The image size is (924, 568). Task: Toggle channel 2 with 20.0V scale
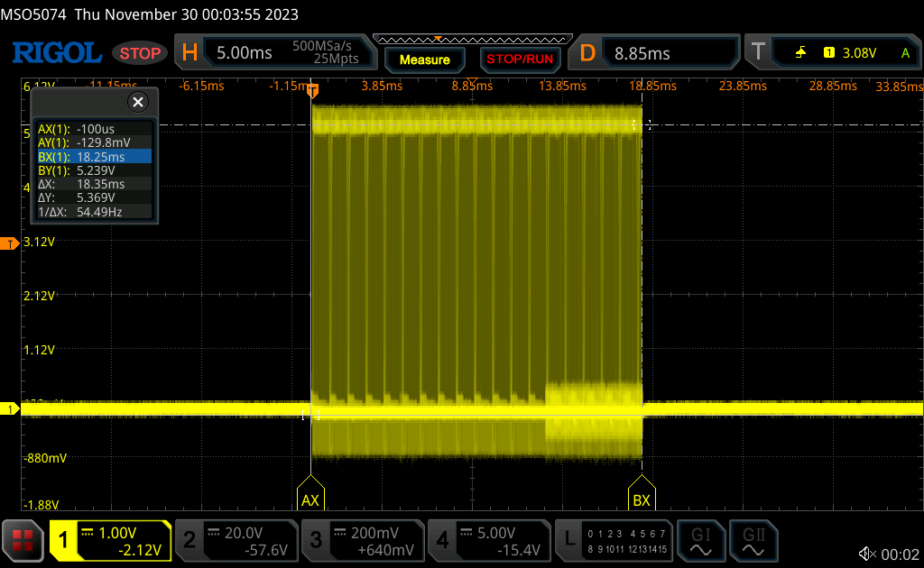pos(236,541)
